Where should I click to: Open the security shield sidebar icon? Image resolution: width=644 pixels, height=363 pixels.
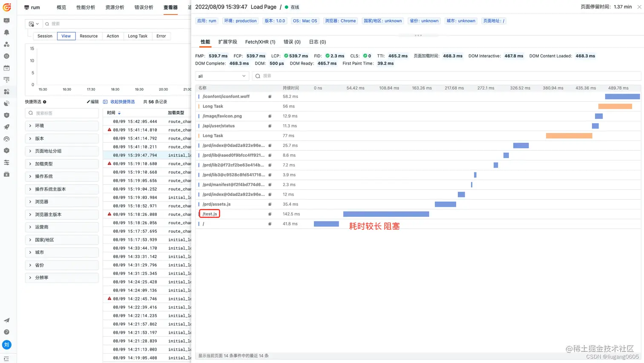click(7, 115)
